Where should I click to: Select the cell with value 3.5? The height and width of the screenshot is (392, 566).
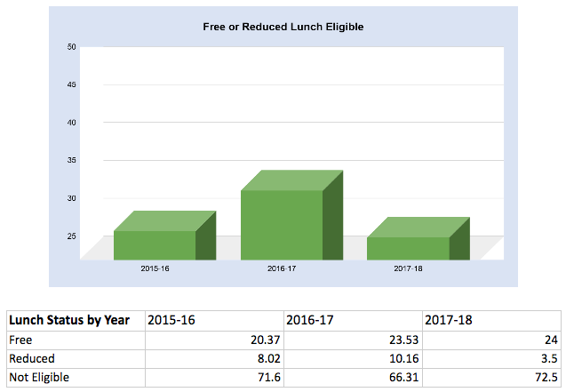(491, 359)
